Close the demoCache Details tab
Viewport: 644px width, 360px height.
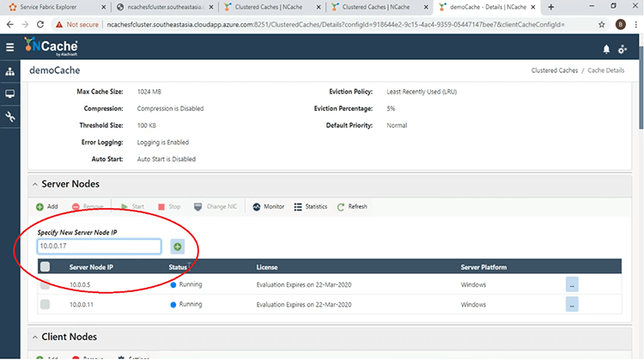coord(533,7)
